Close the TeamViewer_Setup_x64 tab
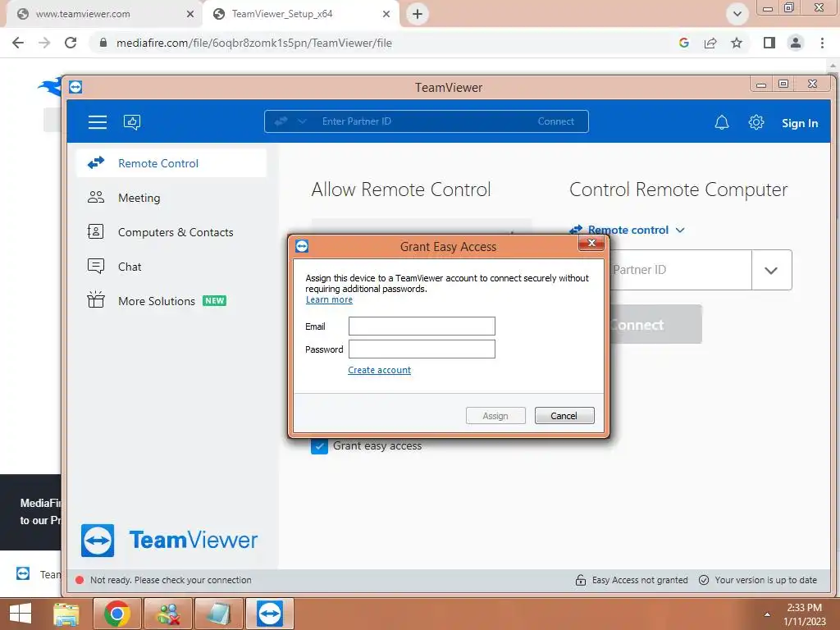The height and width of the screenshot is (630, 840). click(x=386, y=15)
